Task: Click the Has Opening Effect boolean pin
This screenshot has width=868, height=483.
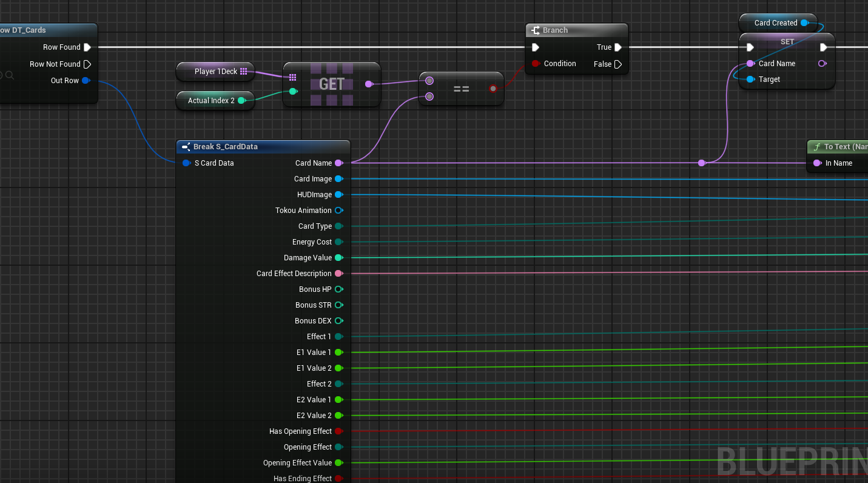Action: pyautogui.click(x=338, y=431)
